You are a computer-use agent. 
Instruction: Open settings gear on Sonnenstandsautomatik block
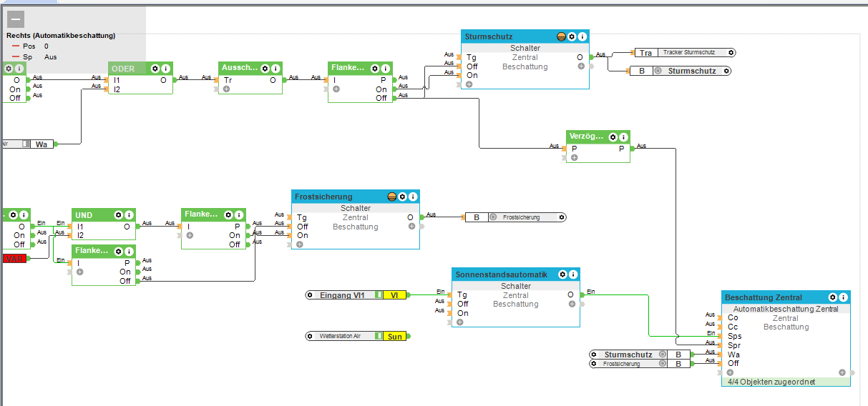[562, 274]
